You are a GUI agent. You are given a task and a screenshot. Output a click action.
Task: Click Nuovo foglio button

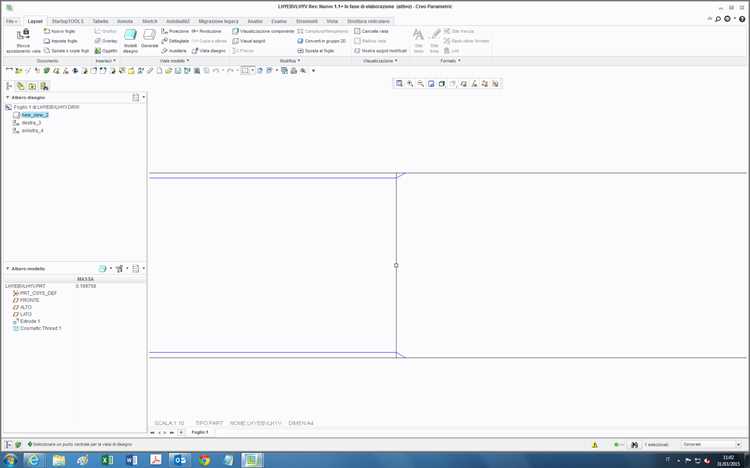pyautogui.click(x=59, y=31)
